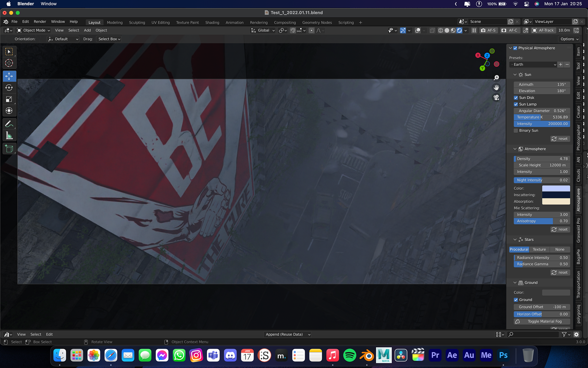Select the Select Box tool in toolbar
The height and width of the screenshot is (368, 588).
tap(9, 52)
